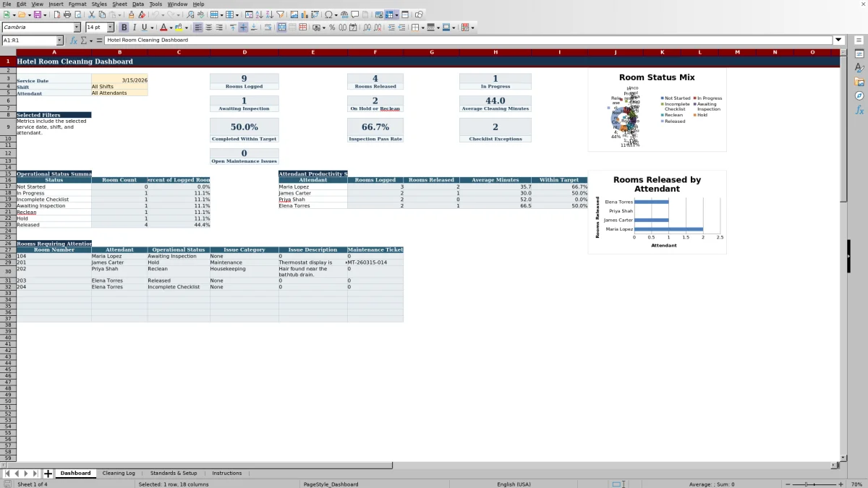Image resolution: width=868 pixels, height=488 pixels.
Task: Click the Formula equals button
Action: (100, 40)
